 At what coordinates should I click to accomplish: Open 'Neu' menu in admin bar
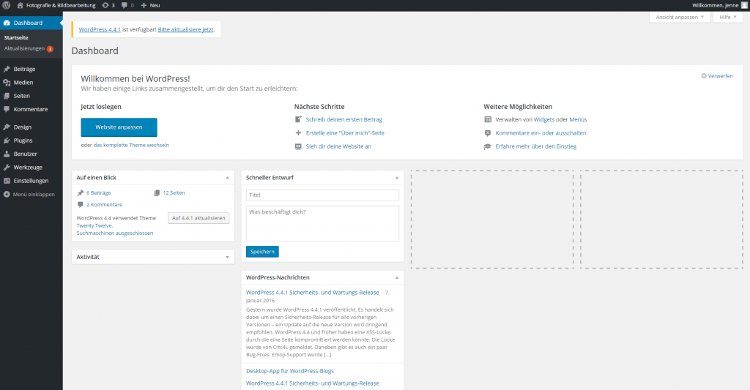(x=151, y=5)
